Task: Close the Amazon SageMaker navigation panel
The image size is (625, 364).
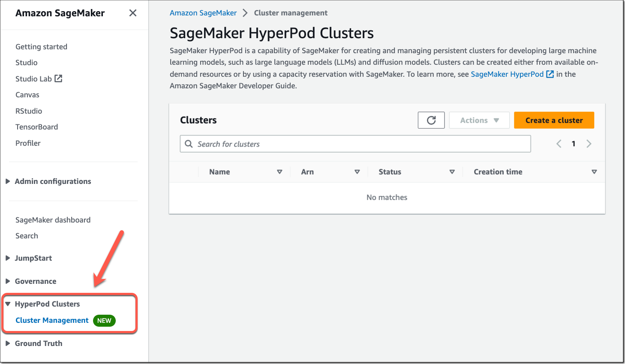Action: click(133, 13)
